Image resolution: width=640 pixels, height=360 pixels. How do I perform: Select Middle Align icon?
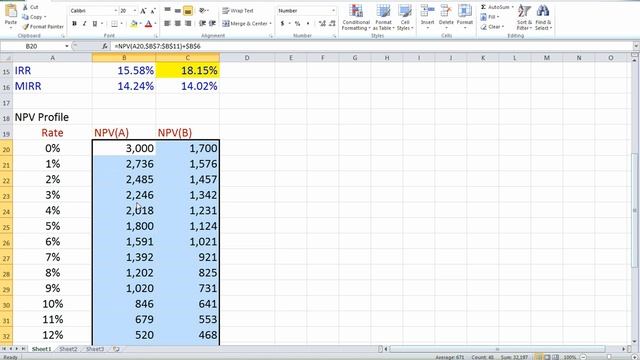pos(178,11)
